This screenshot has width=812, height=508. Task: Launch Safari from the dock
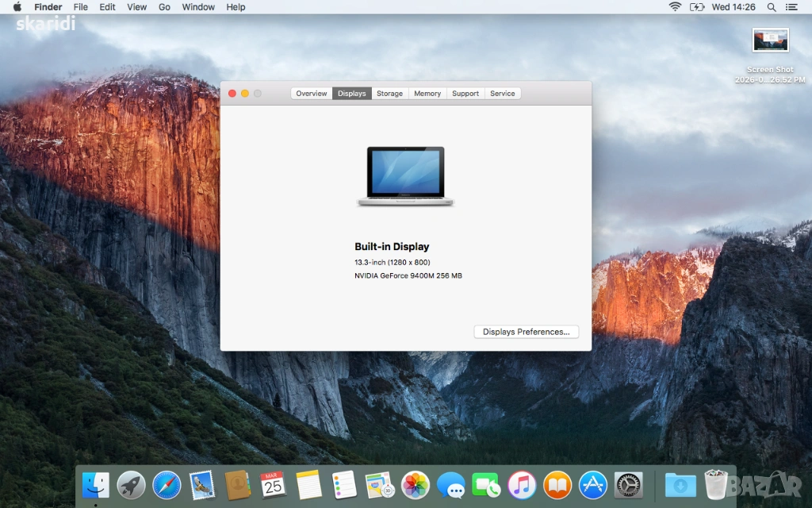167,484
